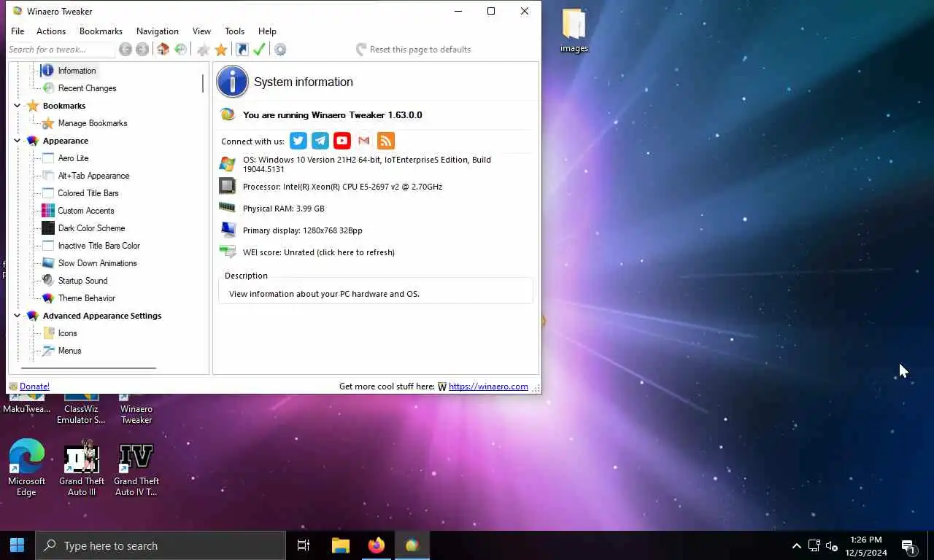
Task: Click the Gmail contact icon
Action: (x=363, y=141)
